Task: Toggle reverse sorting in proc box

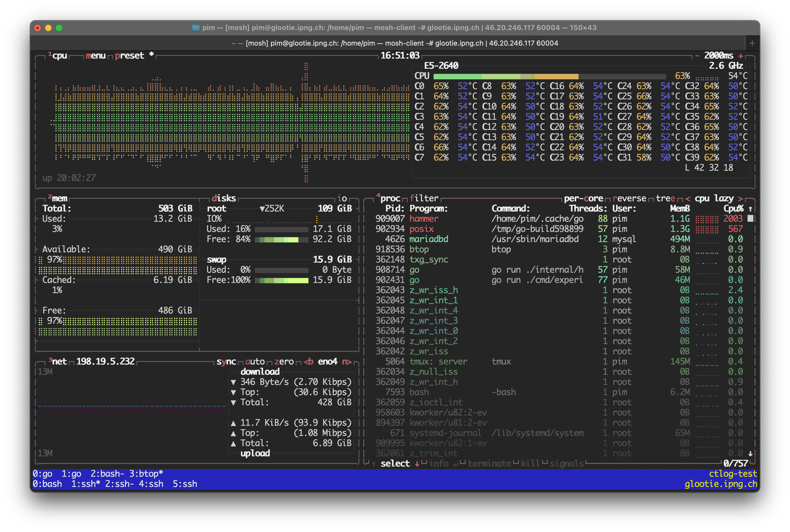Action: [629, 198]
